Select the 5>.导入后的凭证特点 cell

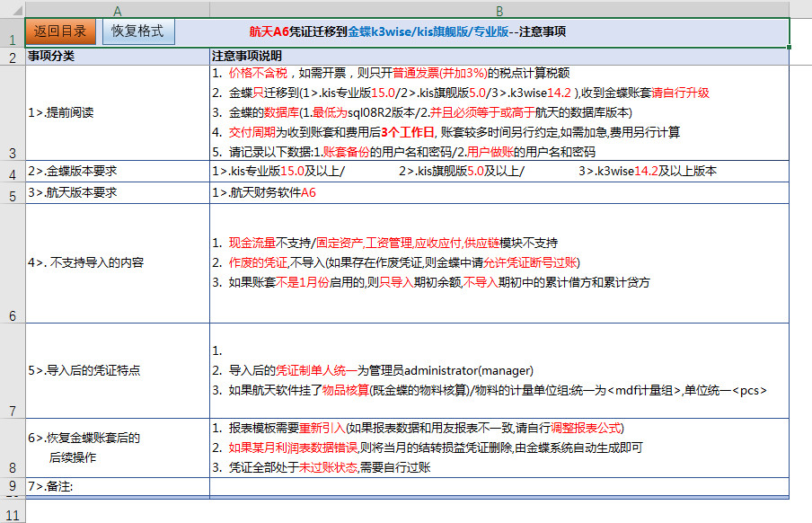click(117, 370)
